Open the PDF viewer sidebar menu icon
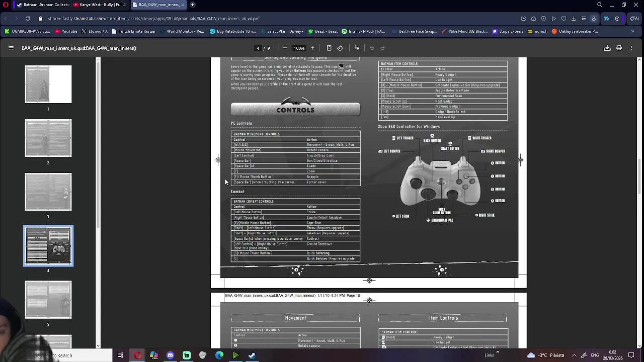The image size is (644, 362). tap(11, 48)
